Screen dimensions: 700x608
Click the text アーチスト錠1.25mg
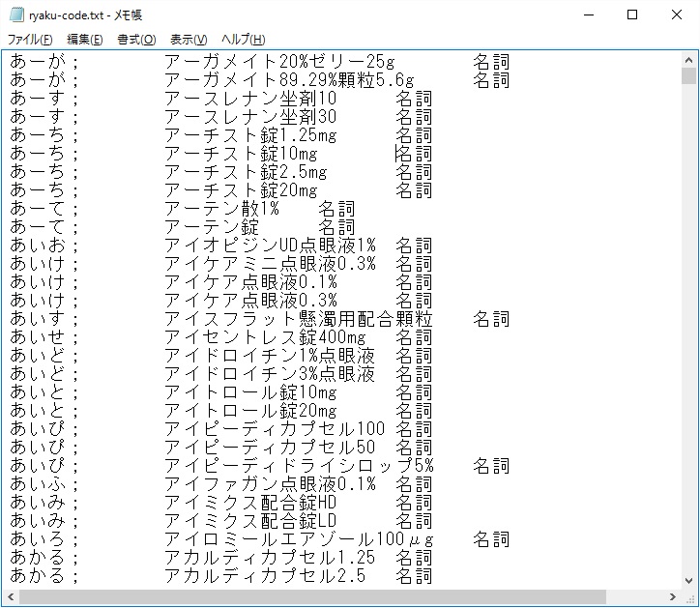[x=250, y=134]
